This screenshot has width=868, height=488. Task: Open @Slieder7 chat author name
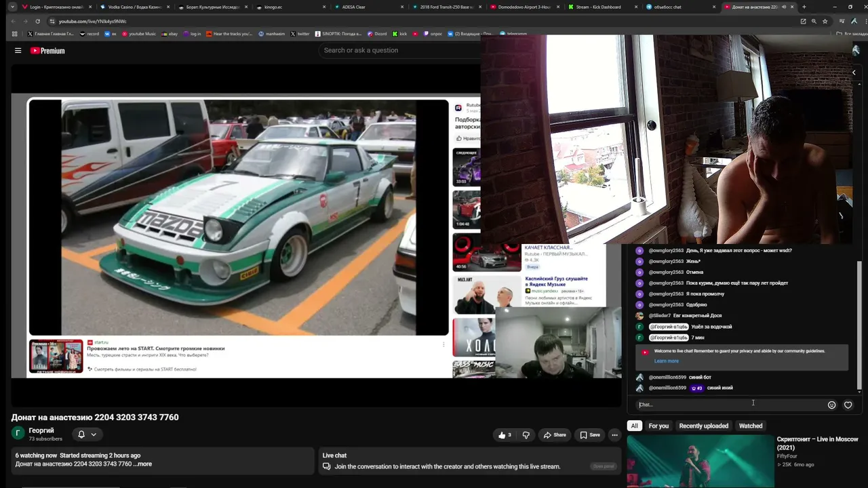tap(659, 316)
